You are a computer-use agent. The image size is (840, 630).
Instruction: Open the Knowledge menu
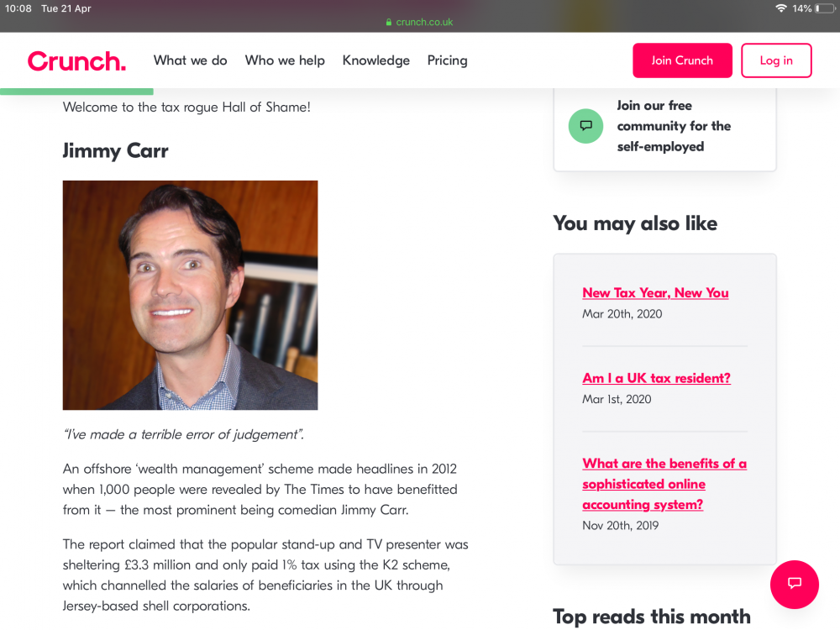(x=376, y=60)
